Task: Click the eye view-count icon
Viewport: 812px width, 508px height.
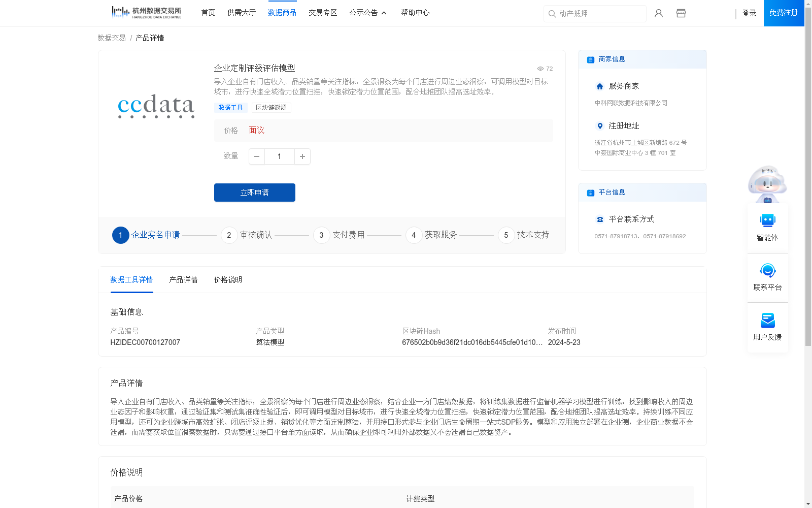Action: (x=540, y=69)
